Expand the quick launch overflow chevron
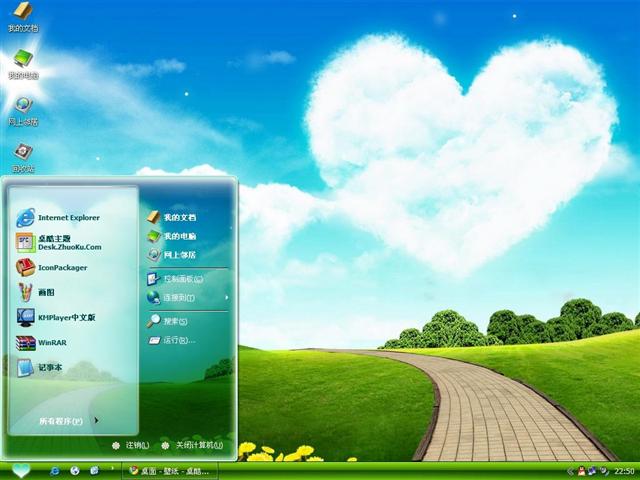640x480 pixels. coord(112,468)
